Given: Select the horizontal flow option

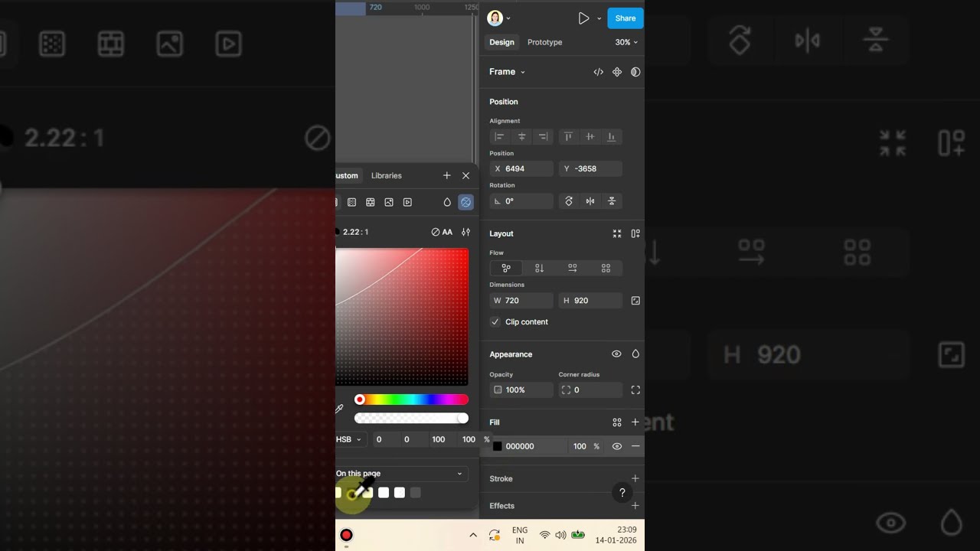Looking at the screenshot, I should [x=573, y=268].
